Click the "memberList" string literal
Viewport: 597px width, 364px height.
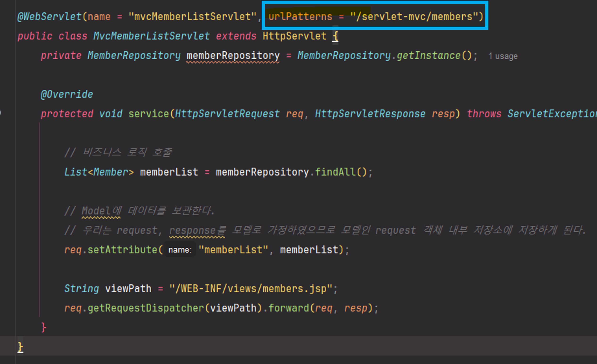tap(233, 250)
